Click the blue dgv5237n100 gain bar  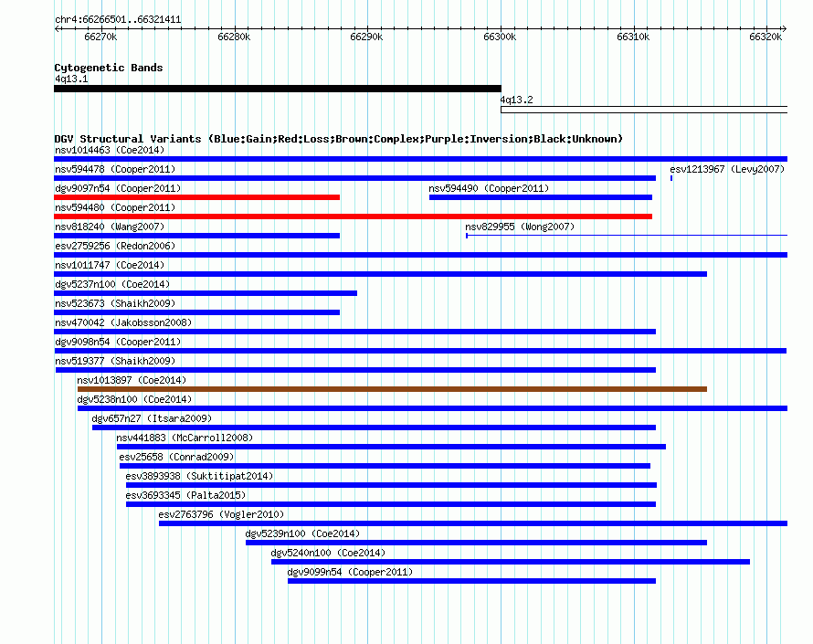[x=206, y=293]
